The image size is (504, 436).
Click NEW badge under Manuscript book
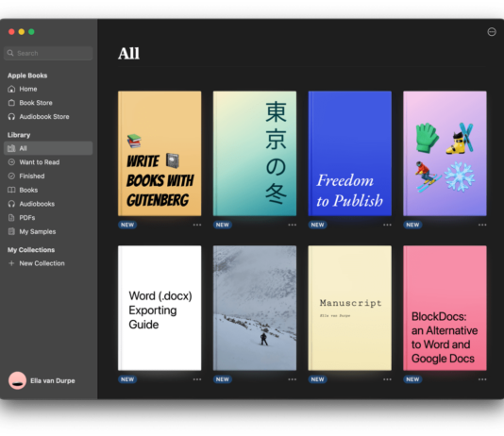(317, 379)
